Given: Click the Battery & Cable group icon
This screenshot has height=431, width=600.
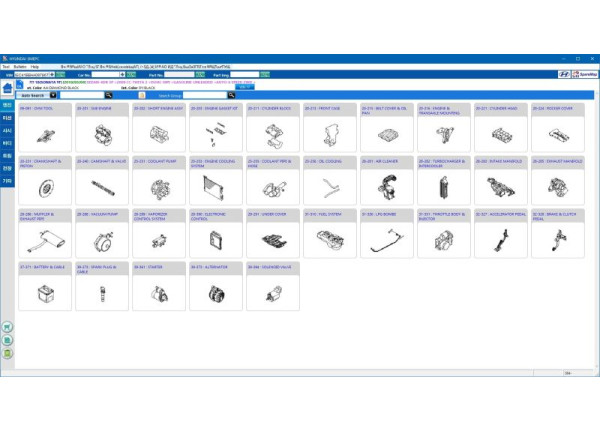Looking at the screenshot, I should tap(43, 290).
